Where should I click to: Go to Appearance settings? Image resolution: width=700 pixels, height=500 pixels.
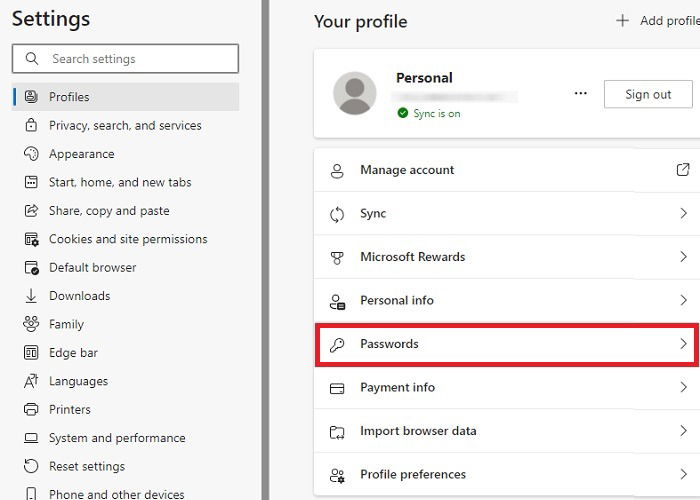click(81, 154)
